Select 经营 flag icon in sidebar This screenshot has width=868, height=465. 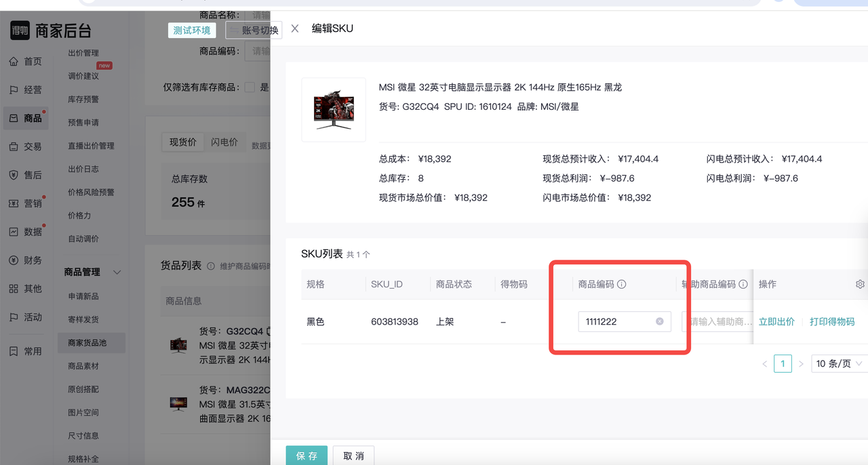pyautogui.click(x=14, y=90)
